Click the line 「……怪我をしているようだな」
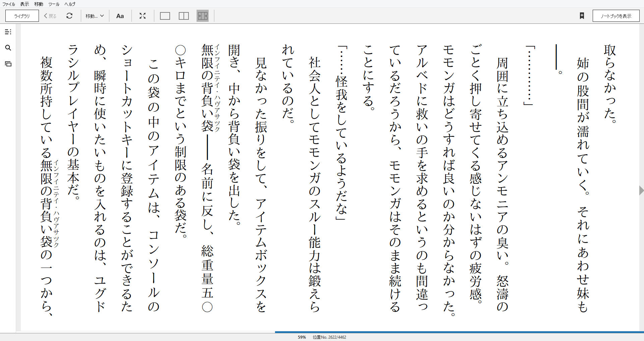Screen dimensions: 644x341 (x=341, y=133)
